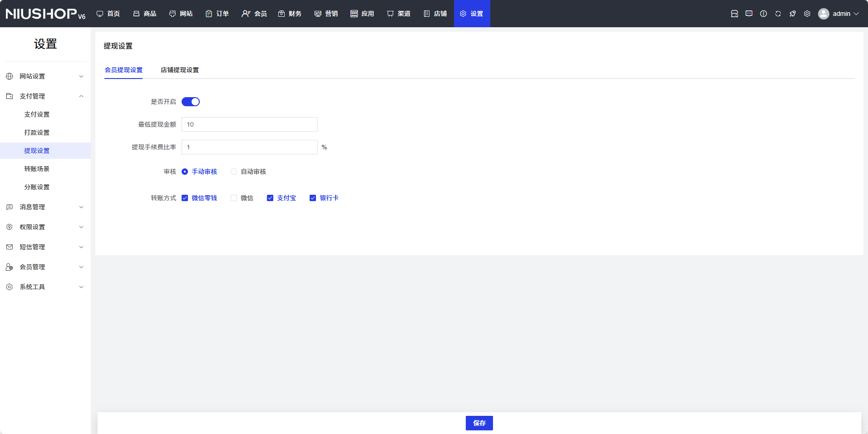Click the admin user avatar
Viewport: 868px width, 434px height.
(x=823, y=14)
